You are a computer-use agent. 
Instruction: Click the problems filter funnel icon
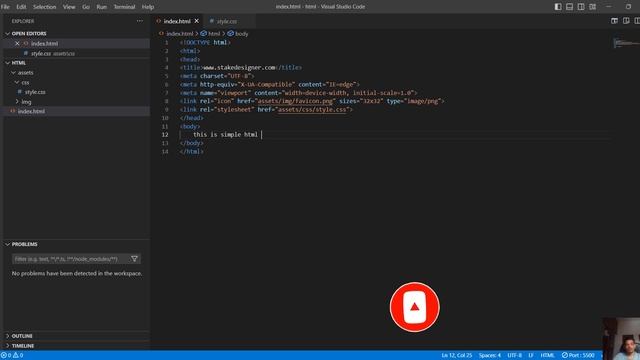pos(134,259)
